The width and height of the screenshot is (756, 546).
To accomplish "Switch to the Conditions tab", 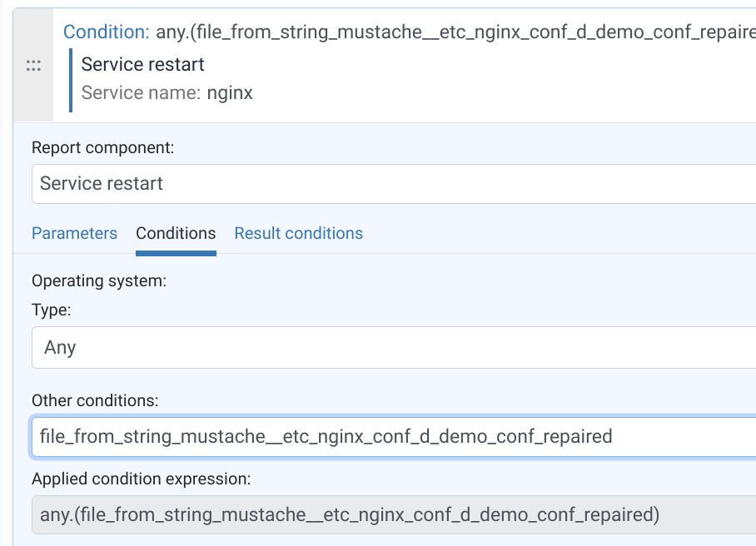I will [176, 233].
